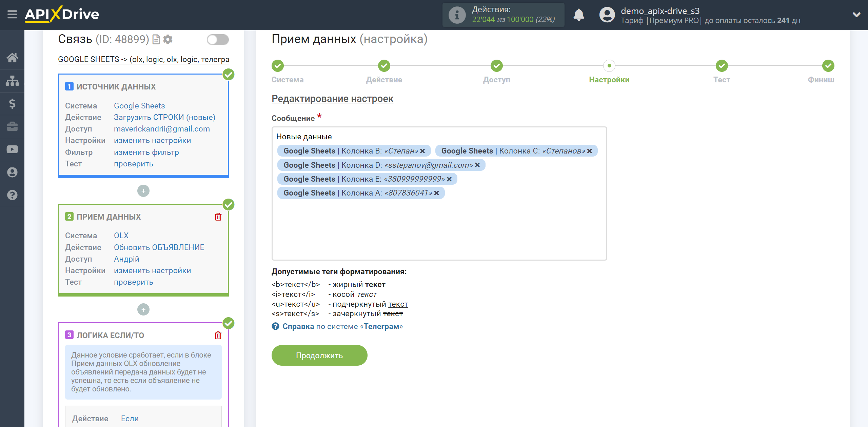The width and height of the screenshot is (868, 427).
Task: Remove the Колонка B «Степан» tag
Action: pos(422,151)
